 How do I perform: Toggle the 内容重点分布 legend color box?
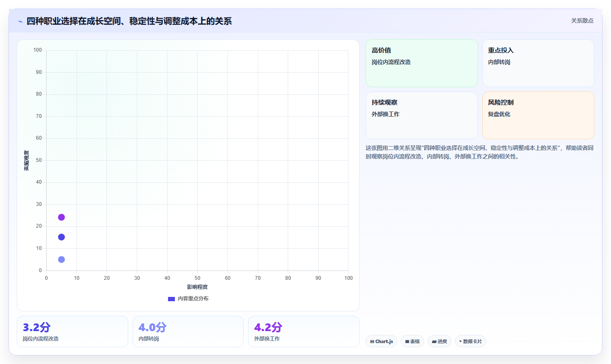[x=171, y=299]
